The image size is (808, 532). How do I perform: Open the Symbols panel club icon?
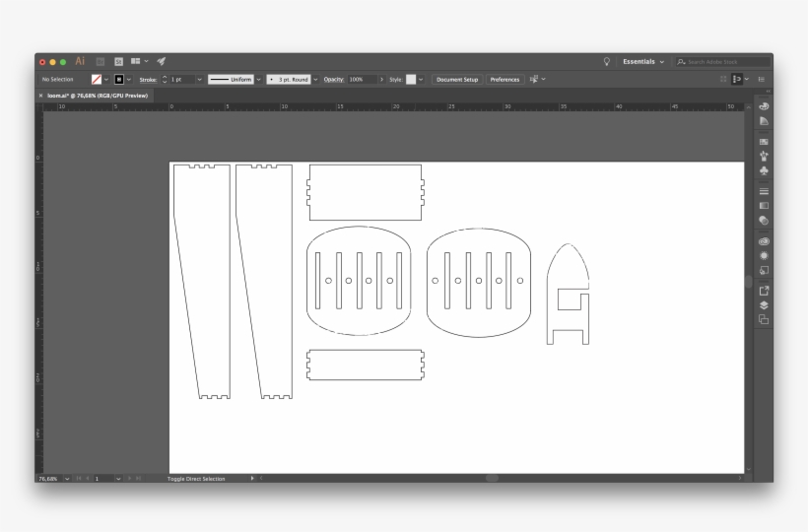point(764,170)
